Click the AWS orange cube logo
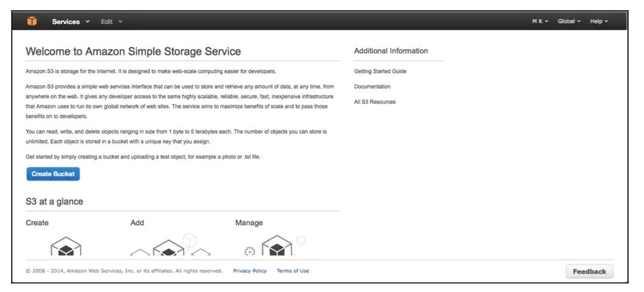 pyautogui.click(x=32, y=21)
